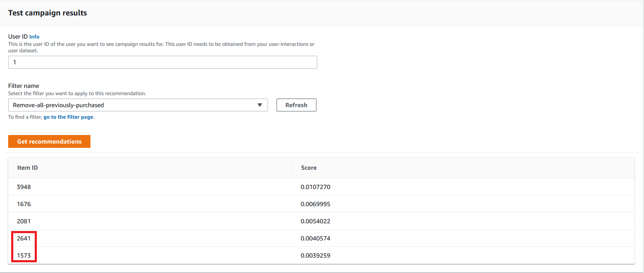Click item 2081 in the recommendations list
This screenshot has height=273, width=644.
(x=23, y=221)
